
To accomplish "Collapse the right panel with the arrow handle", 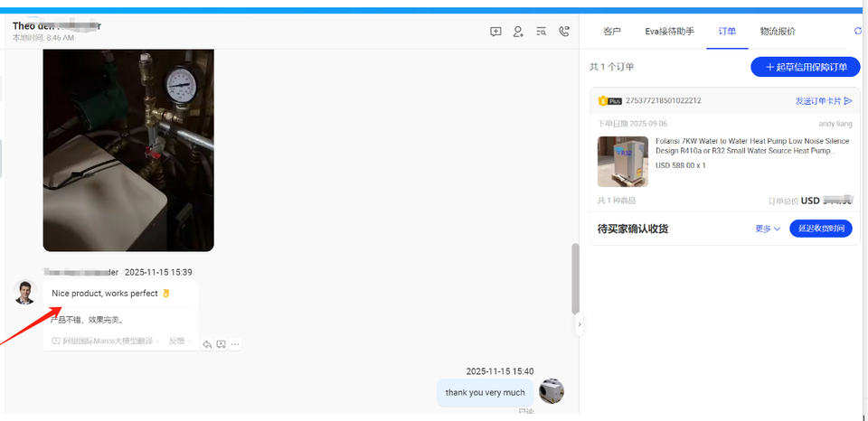I will click(579, 324).
